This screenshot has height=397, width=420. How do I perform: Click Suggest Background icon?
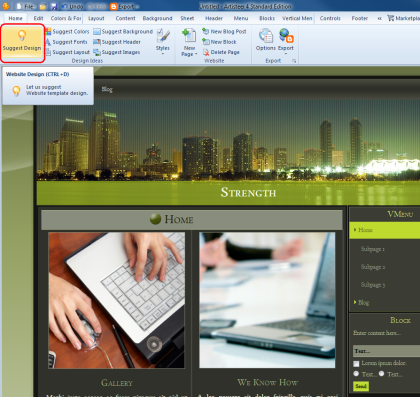click(x=97, y=31)
